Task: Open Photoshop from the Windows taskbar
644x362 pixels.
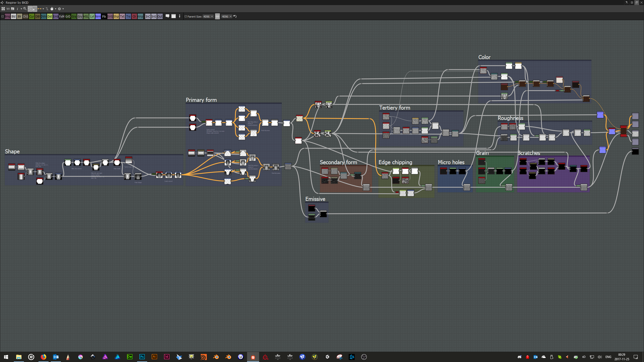Action: pos(142,357)
